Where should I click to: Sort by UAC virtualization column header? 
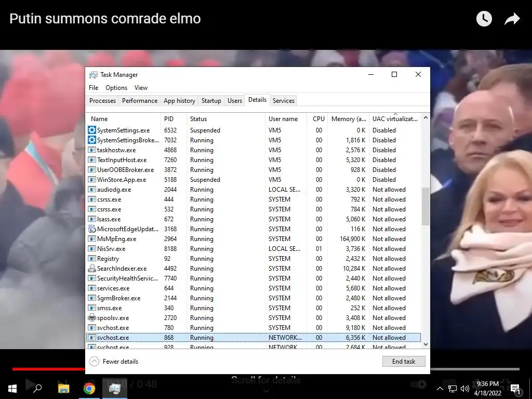395,119
